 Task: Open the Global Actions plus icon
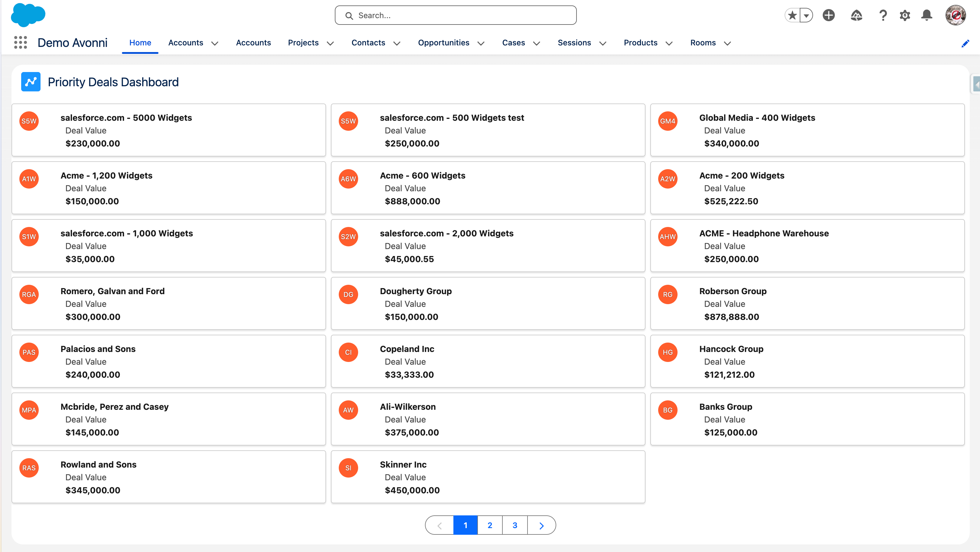click(x=828, y=15)
